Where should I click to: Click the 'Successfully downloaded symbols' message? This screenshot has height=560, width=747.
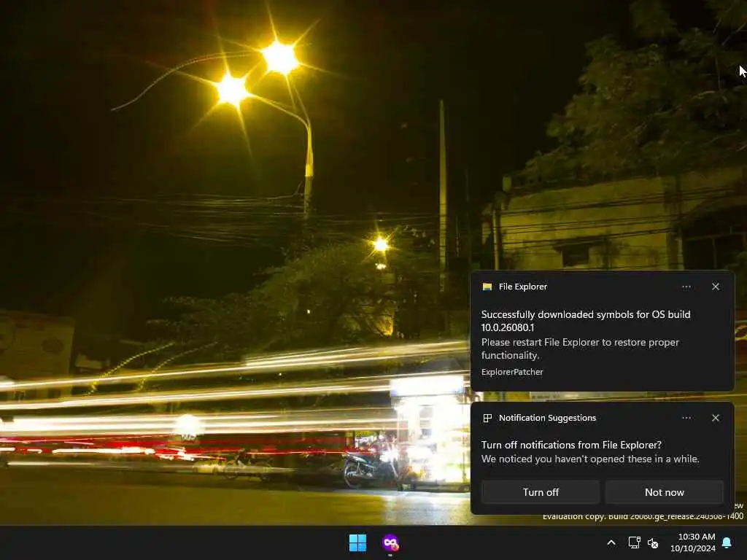(x=586, y=321)
